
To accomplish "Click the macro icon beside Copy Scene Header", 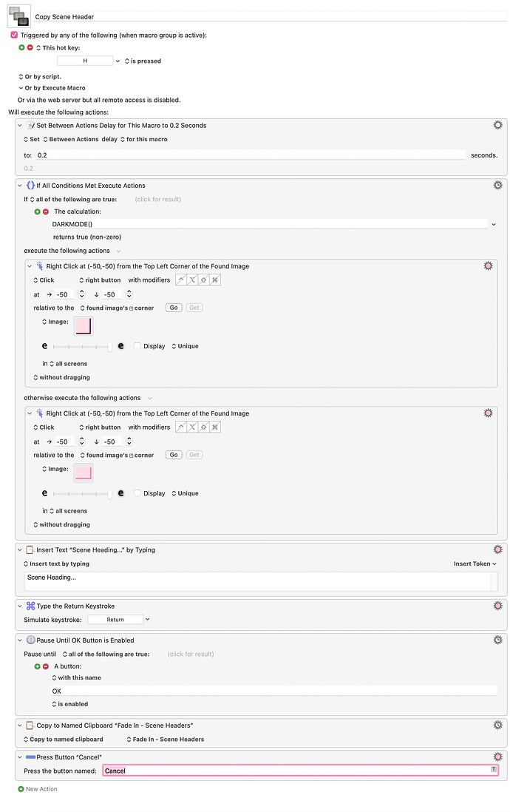I will coord(18,16).
